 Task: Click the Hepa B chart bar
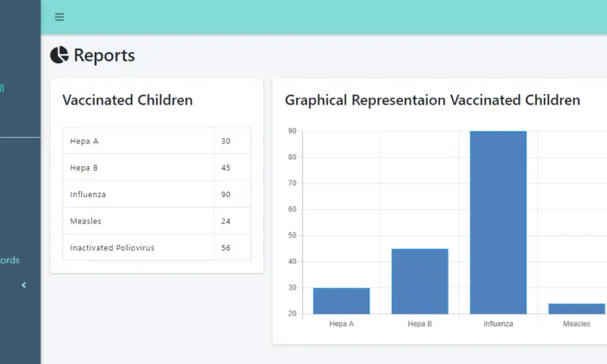pyautogui.click(x=420, y=281)
